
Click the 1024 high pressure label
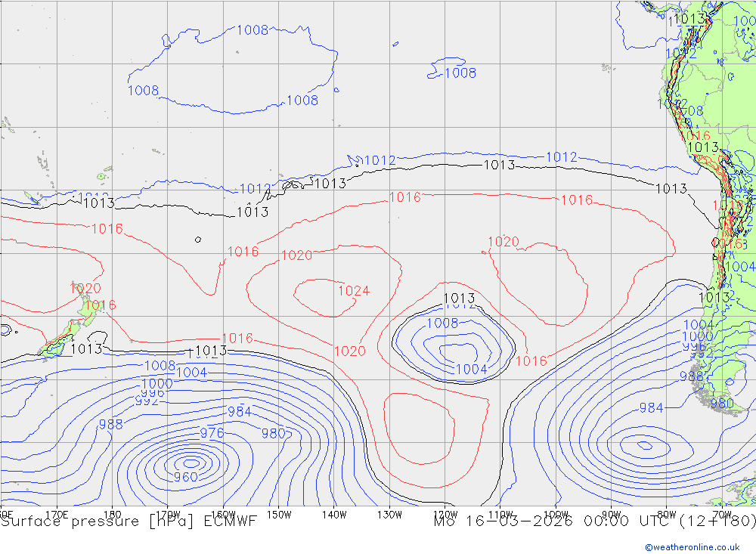(x=354, y=290)
